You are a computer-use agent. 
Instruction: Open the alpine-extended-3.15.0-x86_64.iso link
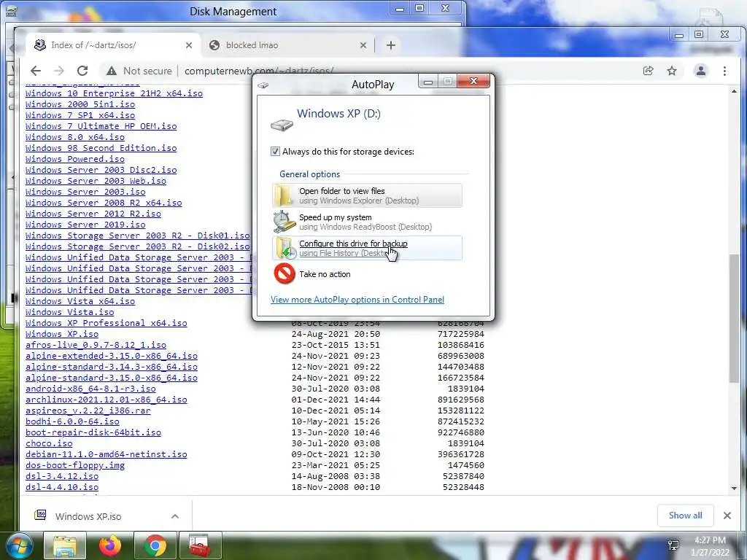click(112, 356)
